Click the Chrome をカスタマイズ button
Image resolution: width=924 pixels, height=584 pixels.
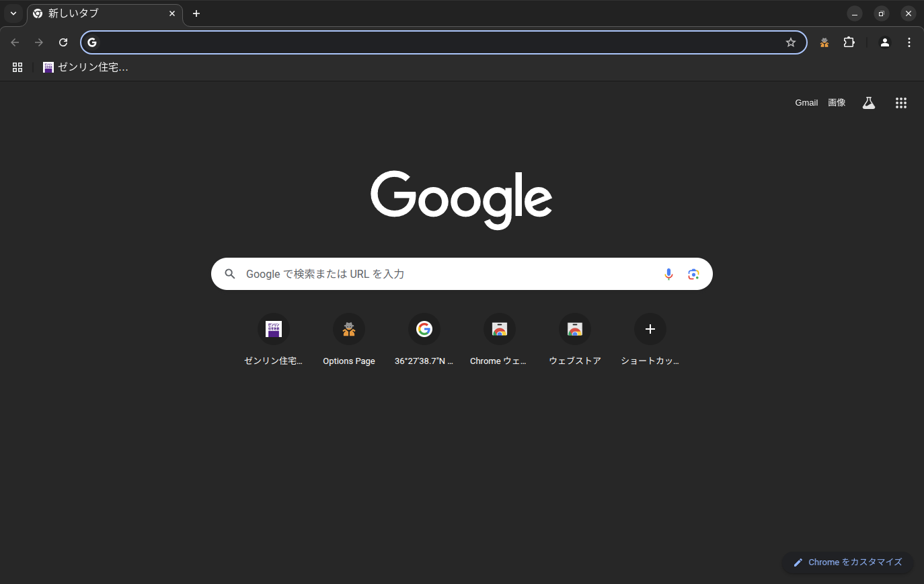(847, 562)
